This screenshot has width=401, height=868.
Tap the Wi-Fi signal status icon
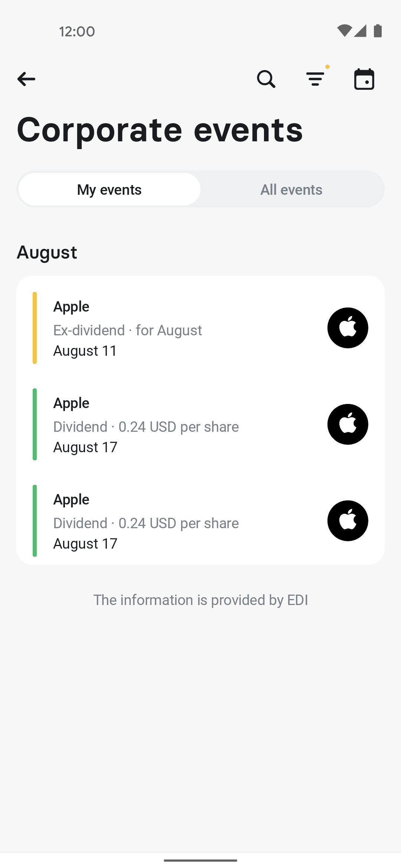pos(344,31)
